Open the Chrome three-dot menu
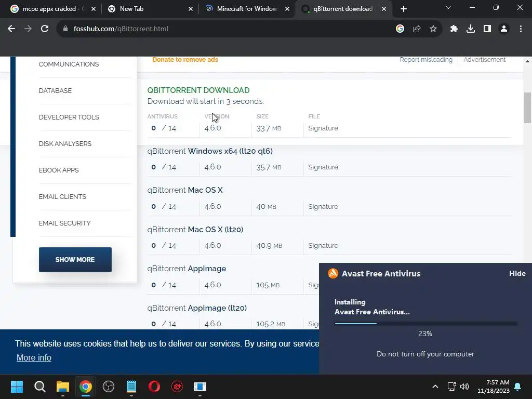The image size is (532, 399). point(521,29)
